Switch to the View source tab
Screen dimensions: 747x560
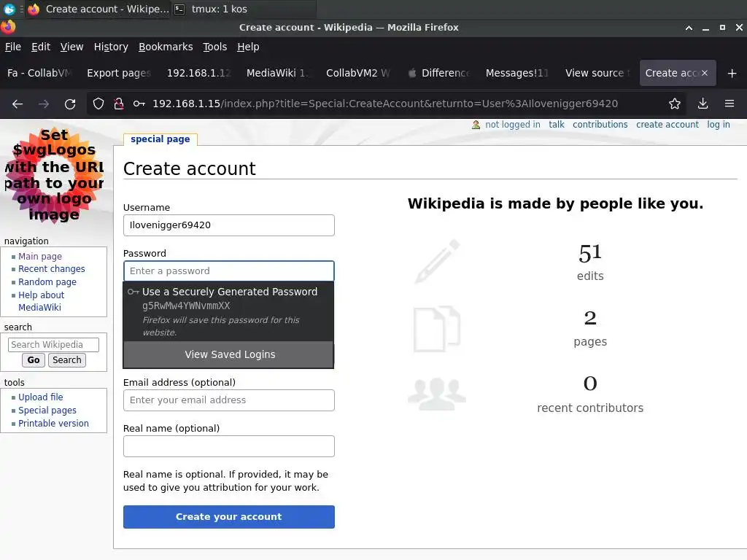[597, 73]
